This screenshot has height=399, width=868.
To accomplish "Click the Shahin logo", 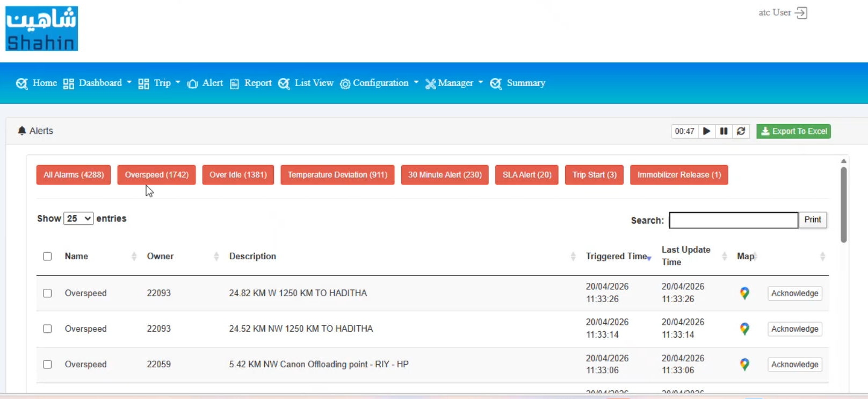I will click(x=42, y=28).
